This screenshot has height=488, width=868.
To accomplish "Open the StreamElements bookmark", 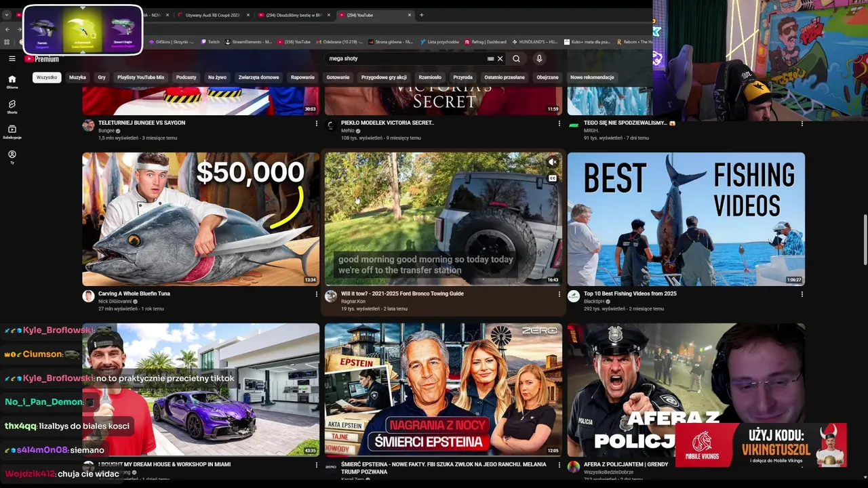I will 248,42.
